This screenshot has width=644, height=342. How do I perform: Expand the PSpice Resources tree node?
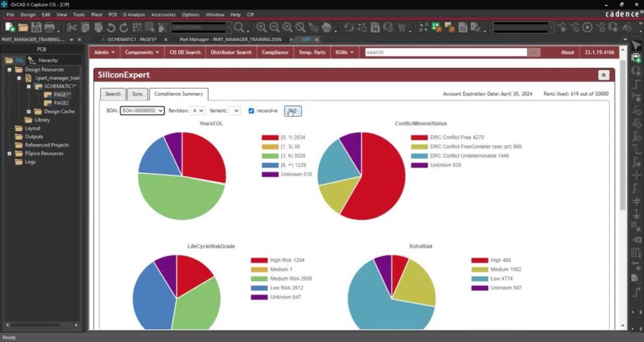[9, 153]
